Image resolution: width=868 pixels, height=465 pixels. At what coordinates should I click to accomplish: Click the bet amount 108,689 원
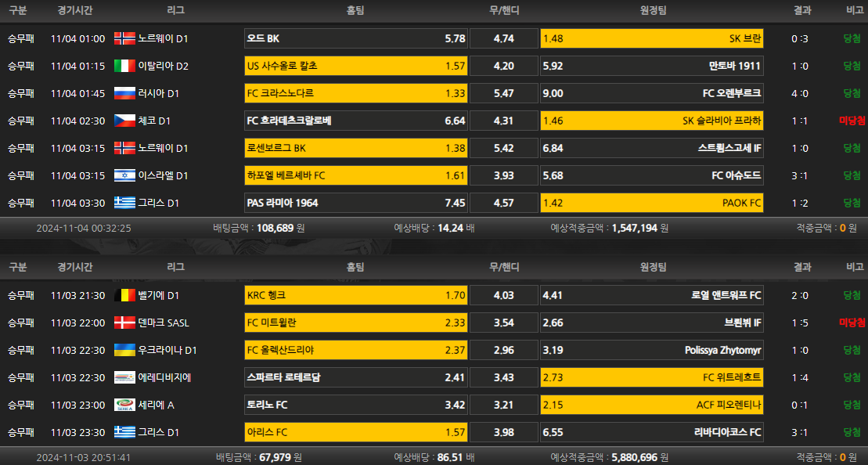[281, 228]
